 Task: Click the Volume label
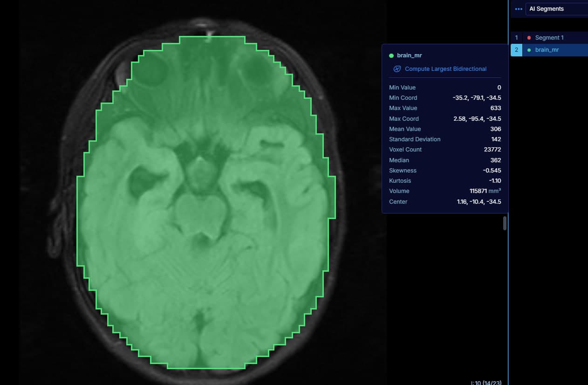click(x=399, y=191)
